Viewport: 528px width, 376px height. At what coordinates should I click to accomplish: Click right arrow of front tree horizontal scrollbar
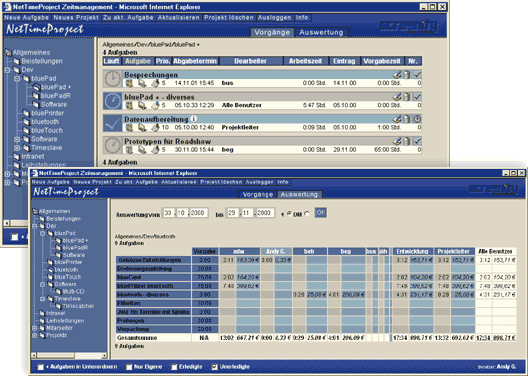tap(104, 355)
